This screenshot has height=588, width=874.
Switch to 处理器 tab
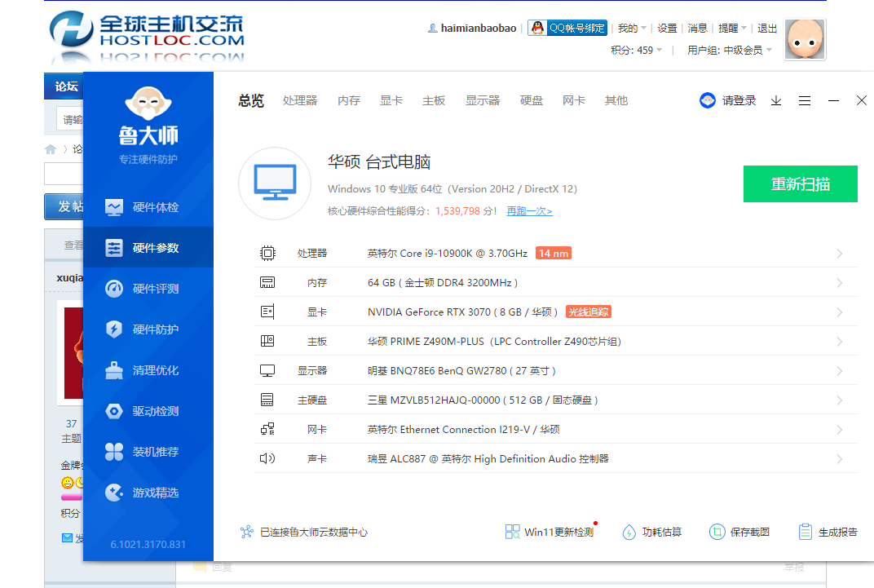pos(300,100)
